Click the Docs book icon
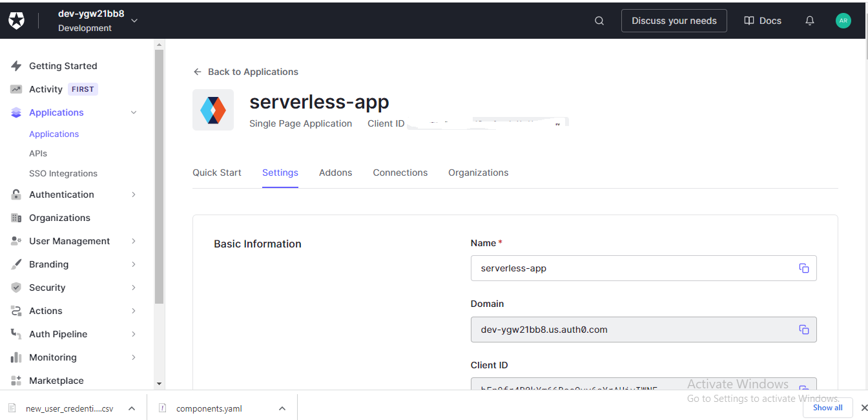 point(749,21)
